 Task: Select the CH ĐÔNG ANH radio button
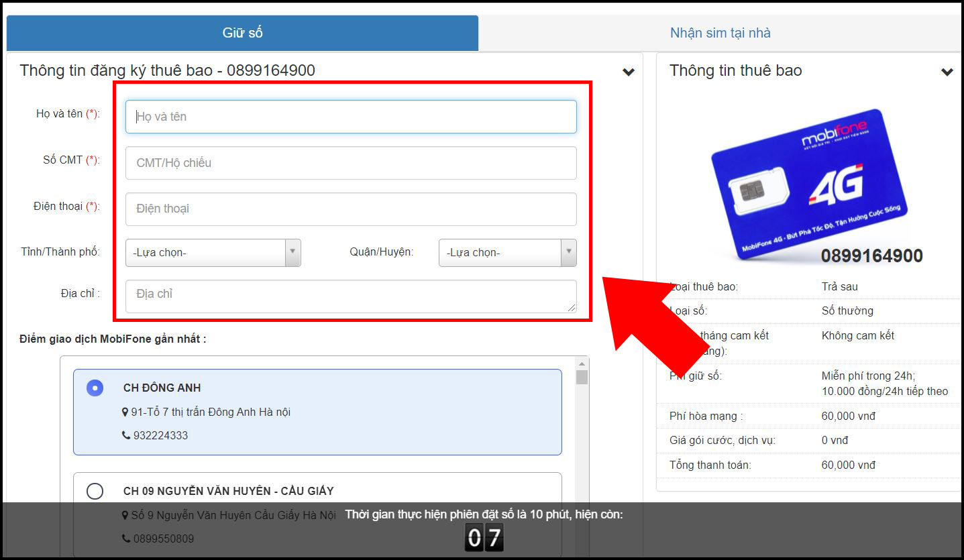[x=95, y=388]
